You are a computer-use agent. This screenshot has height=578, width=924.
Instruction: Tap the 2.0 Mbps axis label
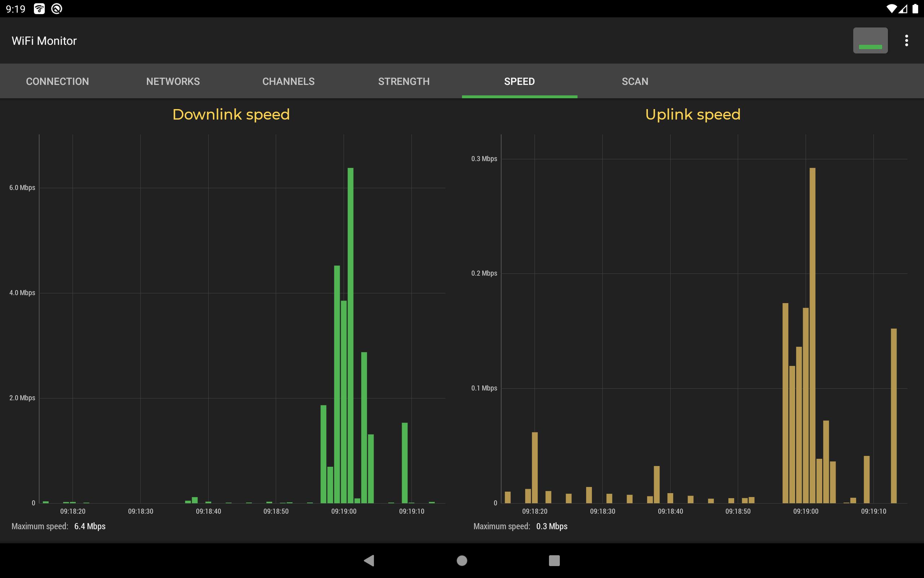click(22, 398)
